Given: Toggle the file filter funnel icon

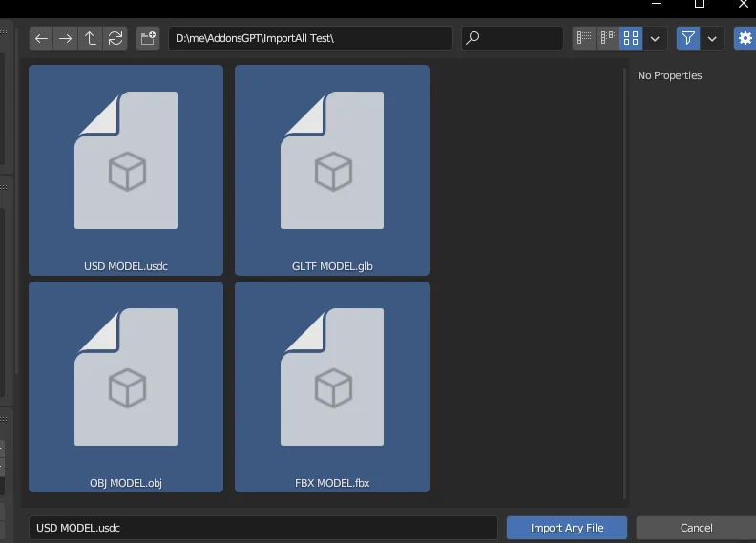Looking at the screenshot, I should [x=688, y=38].
